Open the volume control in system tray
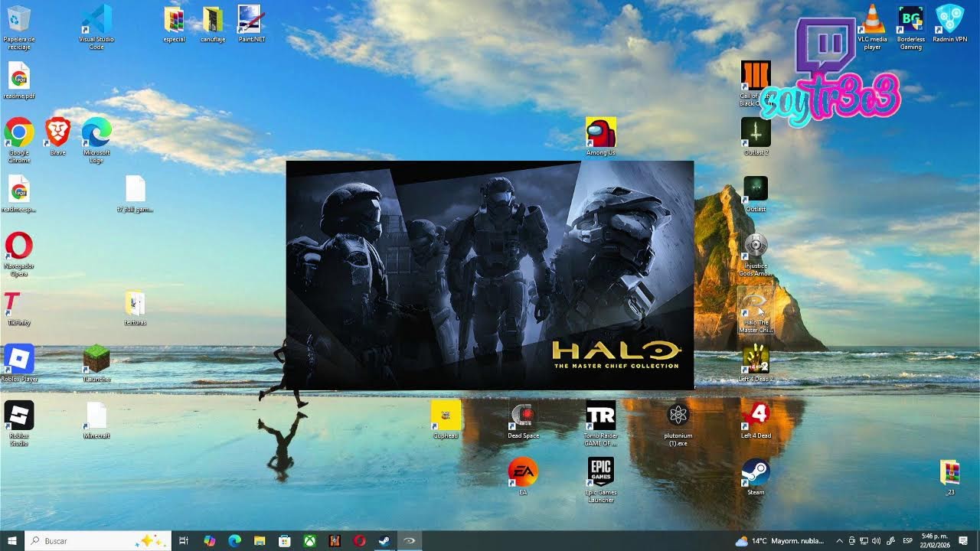This screenshot has height=551, width=980. 877,541
